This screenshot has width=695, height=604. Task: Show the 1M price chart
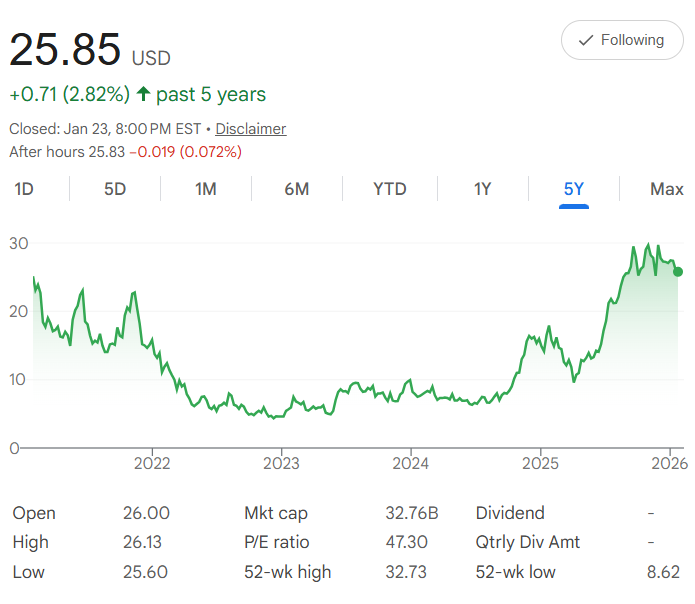(x=206, y=189)
